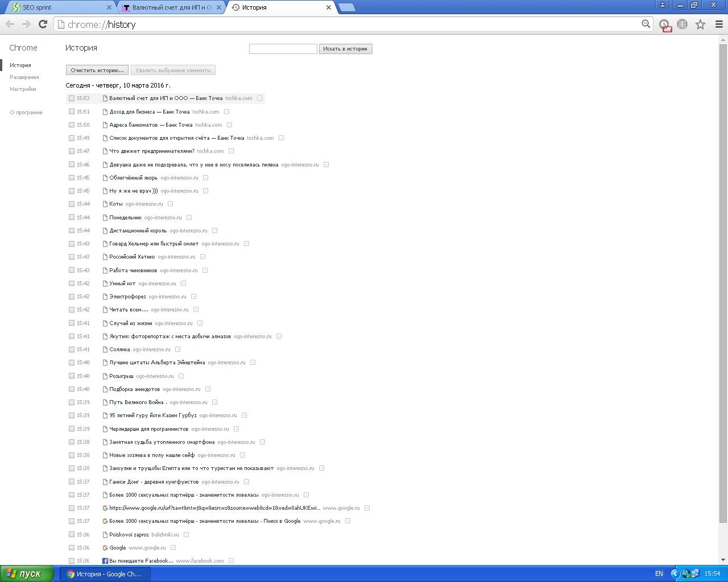728x582 pixels.
Task: Open 'О программе' sidebar link
Action: click(26, 113)
